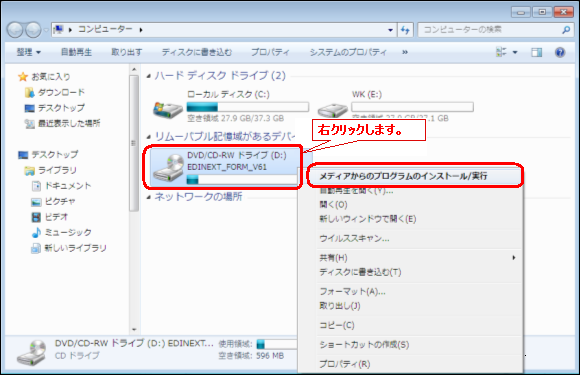
Task: Click the change view icon
Action: point(501,52)
